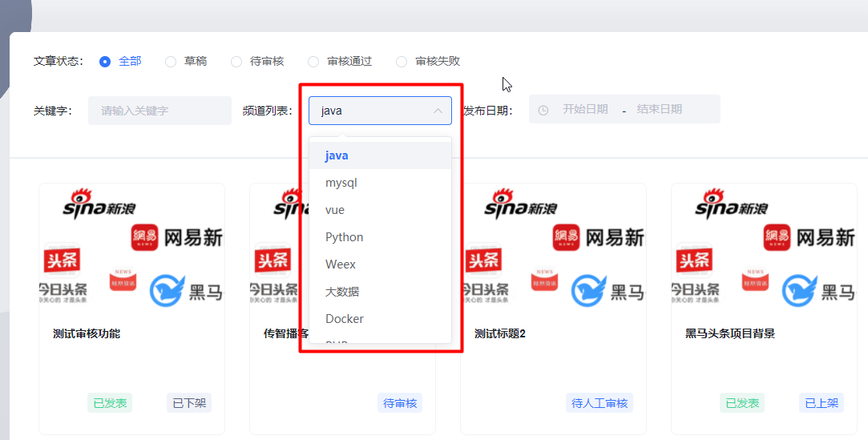The image size is (868, 440).
Task: Click the 已上架 tag
Action: pyautogui.click(x=822, y=403)
